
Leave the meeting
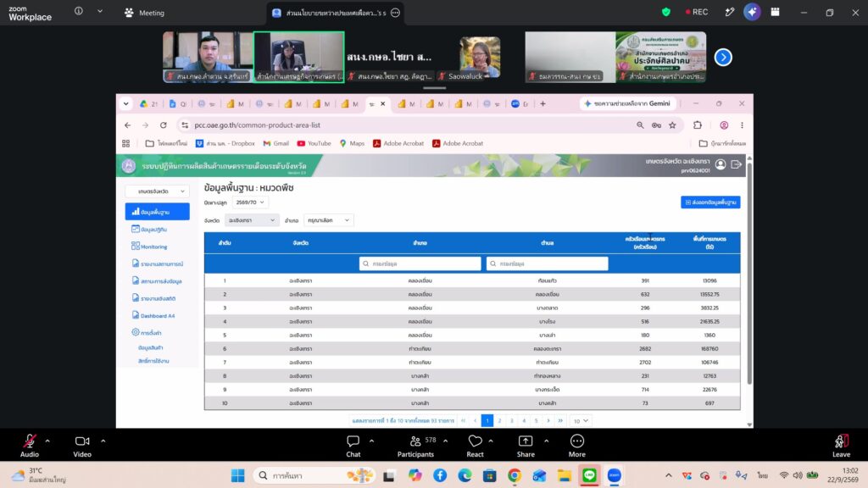(841, 446)
